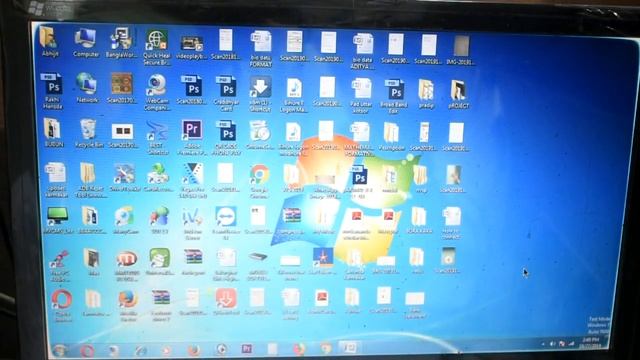Viewport: 640px width, 360px height.
Task: Open the green monitor shortcut icon
Action: 58,220
